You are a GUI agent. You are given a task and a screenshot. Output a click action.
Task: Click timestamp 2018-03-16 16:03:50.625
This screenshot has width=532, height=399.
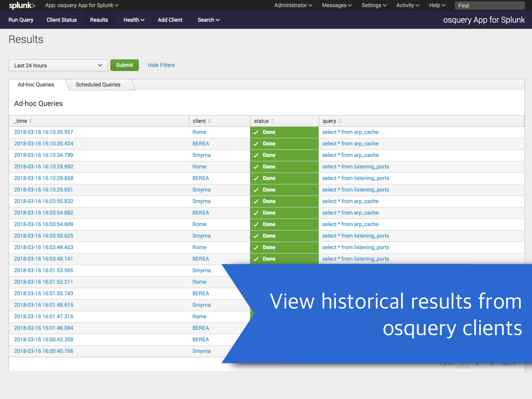tap(44, 236)
